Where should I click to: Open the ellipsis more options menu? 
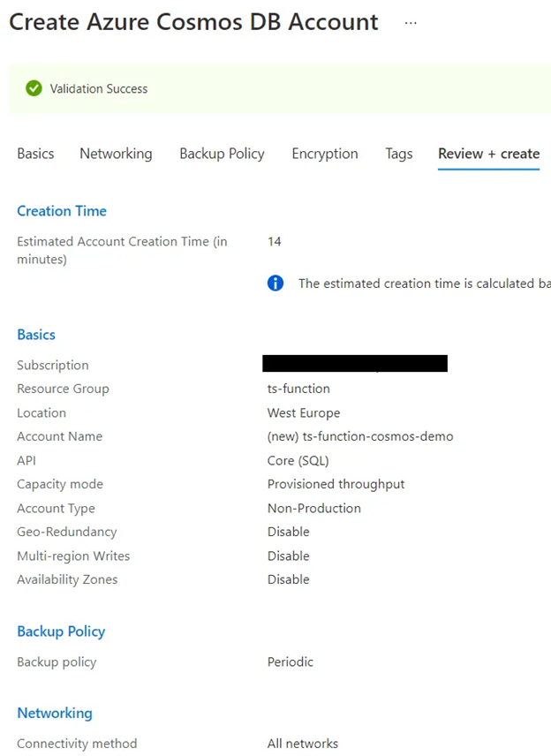411,23
